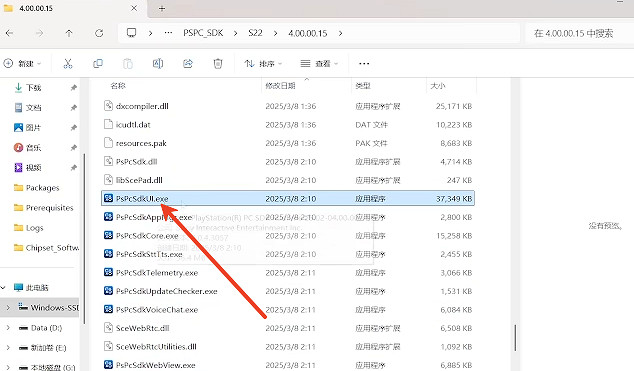The width and height of the screenshot is (634, 371).
Task: Click the Cut scissors icon
Action: 68,63
